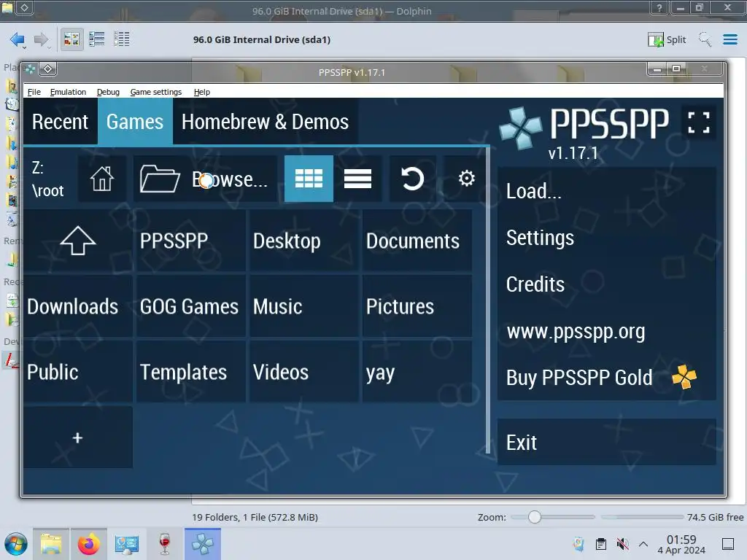The height and width of the screenshot is (560, 747).
Task: Go to home directory in PPSSPP
Action: tap(102, 179)
